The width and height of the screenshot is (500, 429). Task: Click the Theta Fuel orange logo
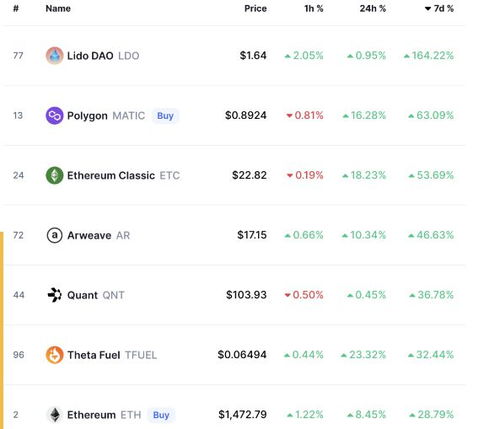pyautogui.click(x=54, y=355)
